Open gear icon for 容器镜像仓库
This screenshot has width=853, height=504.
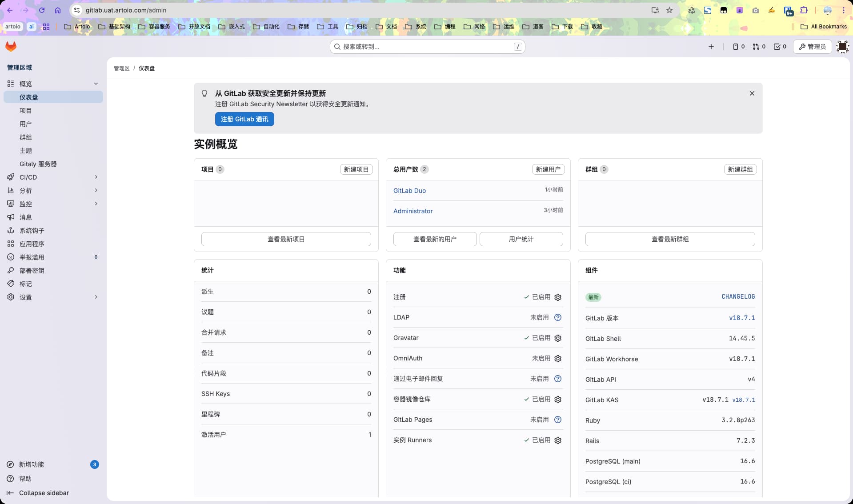click(558, 400)
